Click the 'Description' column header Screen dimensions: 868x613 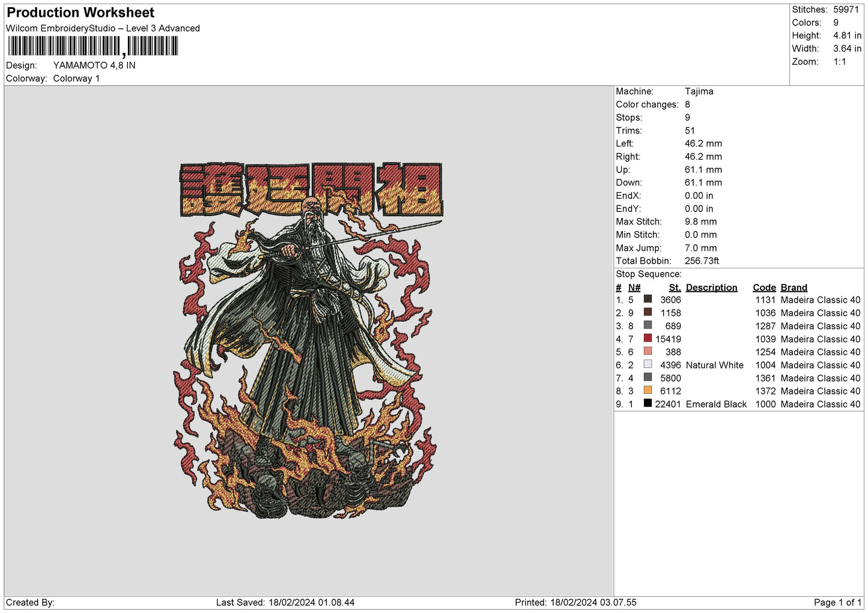711,288
